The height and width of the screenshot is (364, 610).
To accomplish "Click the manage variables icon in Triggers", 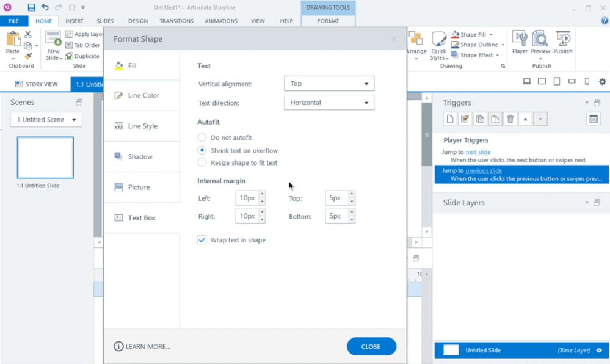I will coord(594,119).
